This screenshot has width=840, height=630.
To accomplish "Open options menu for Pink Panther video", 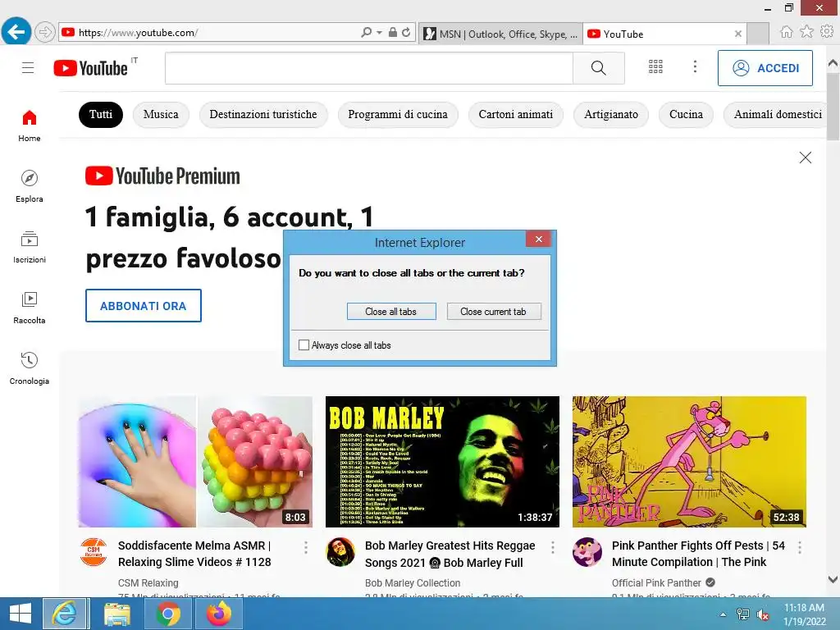I will coord(800,547).
